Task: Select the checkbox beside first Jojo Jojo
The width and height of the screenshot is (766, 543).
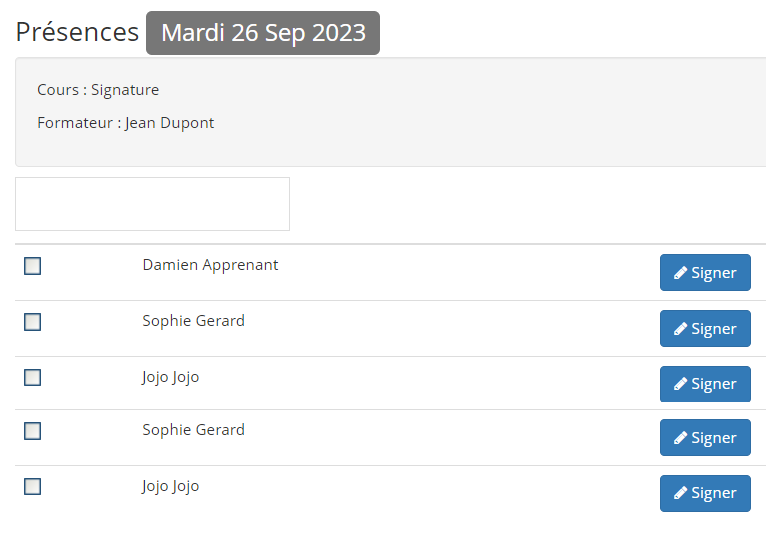Action: (32, 378)
